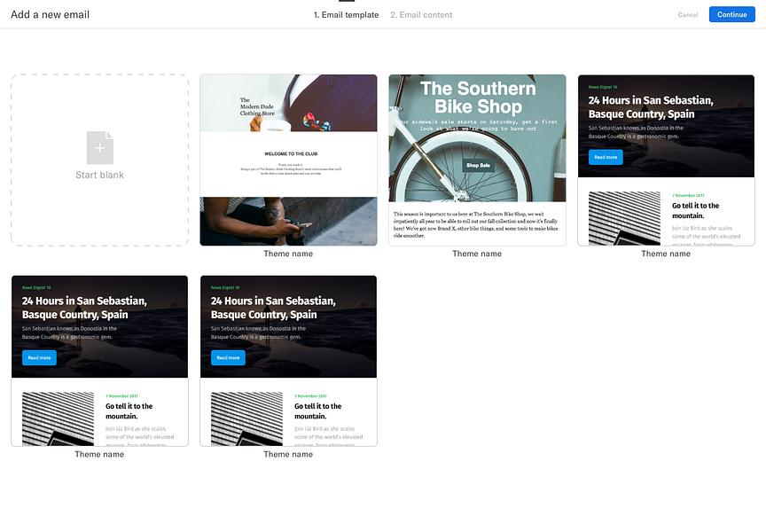Click the Theme name label under the Bike Shop template

[477, 254]
